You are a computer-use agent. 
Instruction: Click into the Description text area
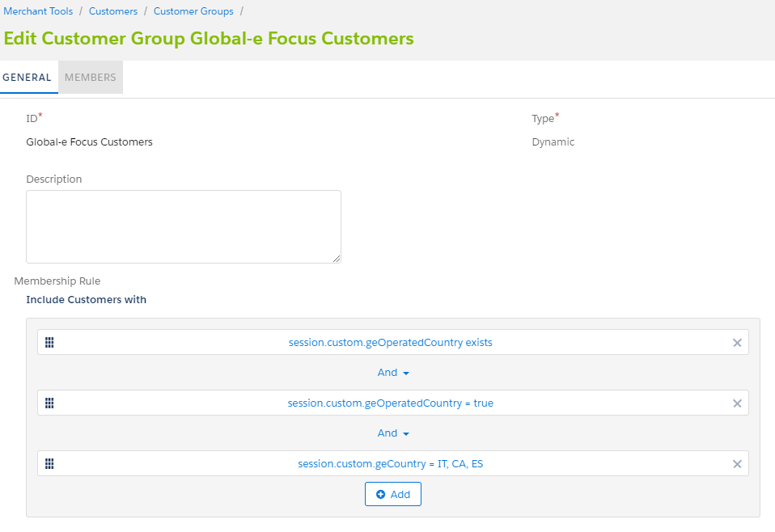click(184, 226)
